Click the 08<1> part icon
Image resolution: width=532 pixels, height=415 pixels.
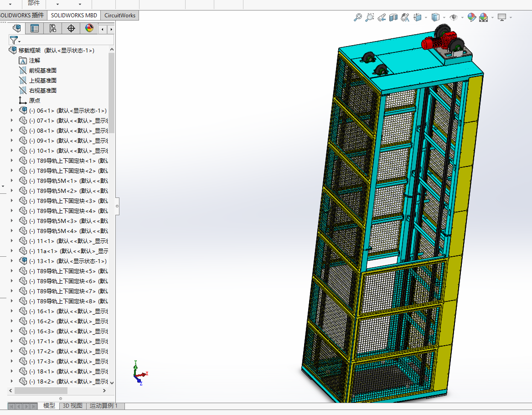click(23, 130)
